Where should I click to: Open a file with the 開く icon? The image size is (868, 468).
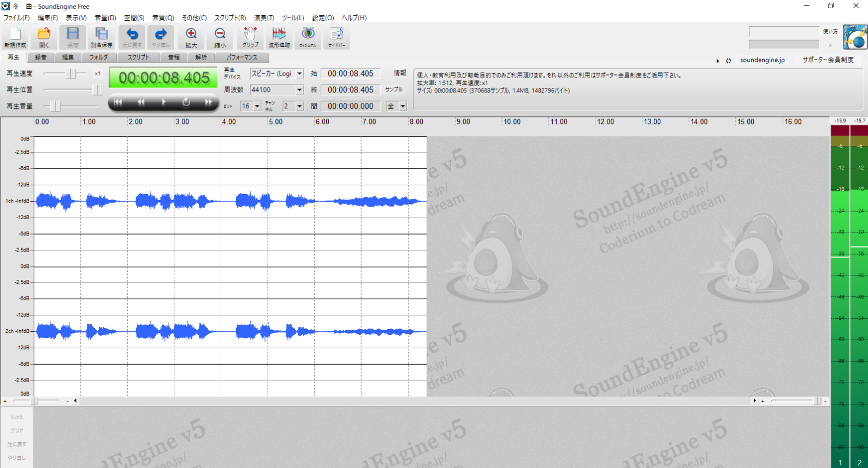tap(44, 37)
